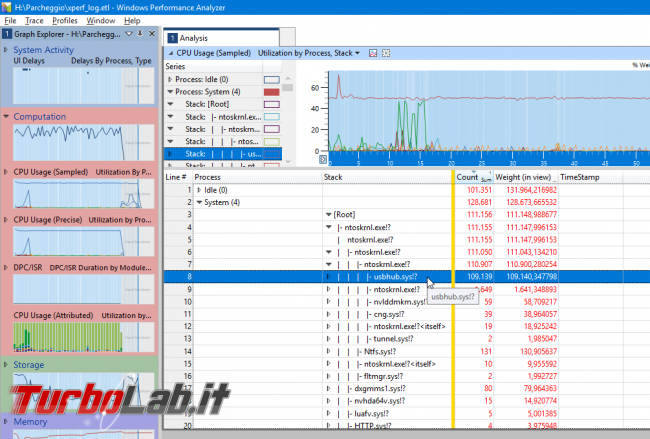Viewport: 650px width, 439px height.
Task: Collapse the System (4) process row
Action: point(199,202)
